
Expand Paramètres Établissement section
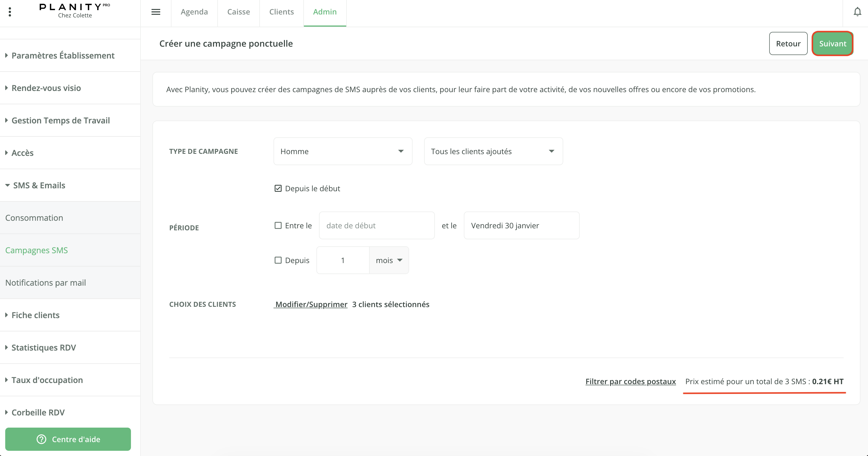(x=63, y=56)
